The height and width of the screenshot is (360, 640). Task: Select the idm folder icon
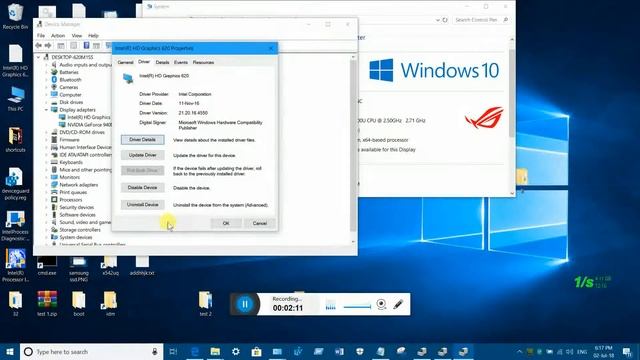click(110, 304)
